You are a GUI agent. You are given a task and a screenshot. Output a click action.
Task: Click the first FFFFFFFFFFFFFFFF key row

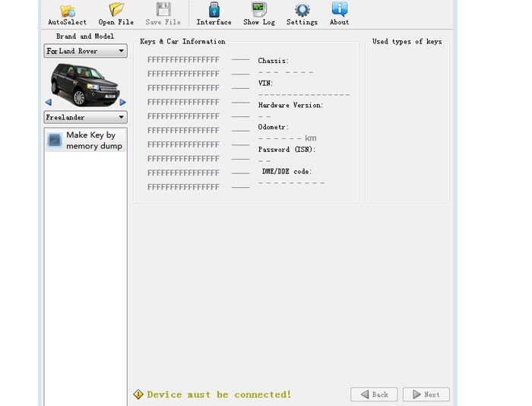point(183,60)
